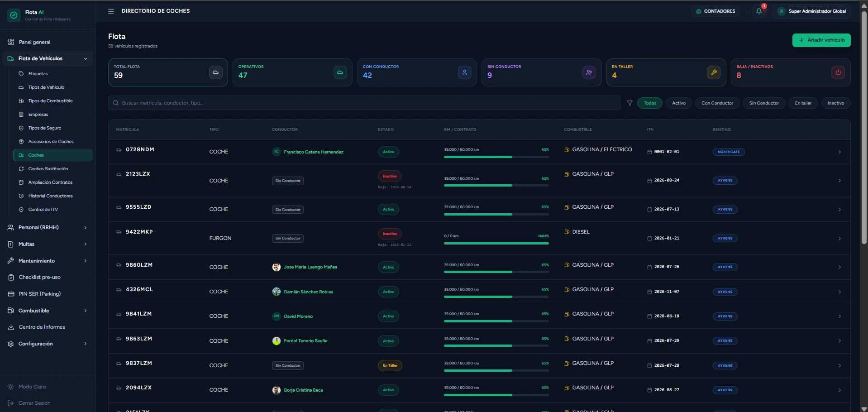Select the En taller filter chip
This screenshot has width=868, height=412.
coord(803,103)
